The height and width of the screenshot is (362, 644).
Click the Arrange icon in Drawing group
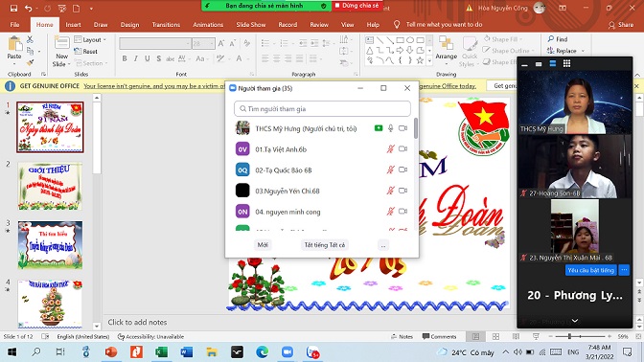[446, 48]
